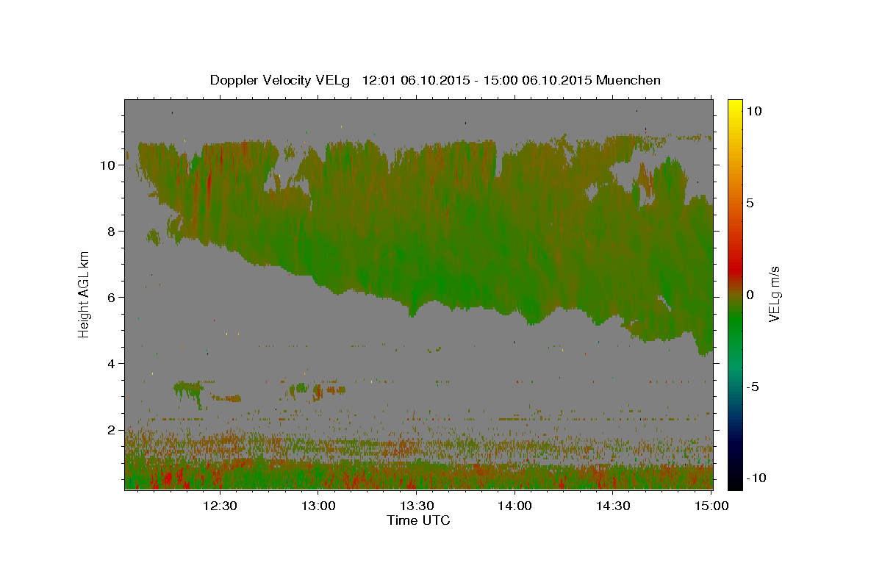This screenshot has height=588, width=882.
Task: Click the 'VELg m/s' colorbar label
Action: pos(773,294)
